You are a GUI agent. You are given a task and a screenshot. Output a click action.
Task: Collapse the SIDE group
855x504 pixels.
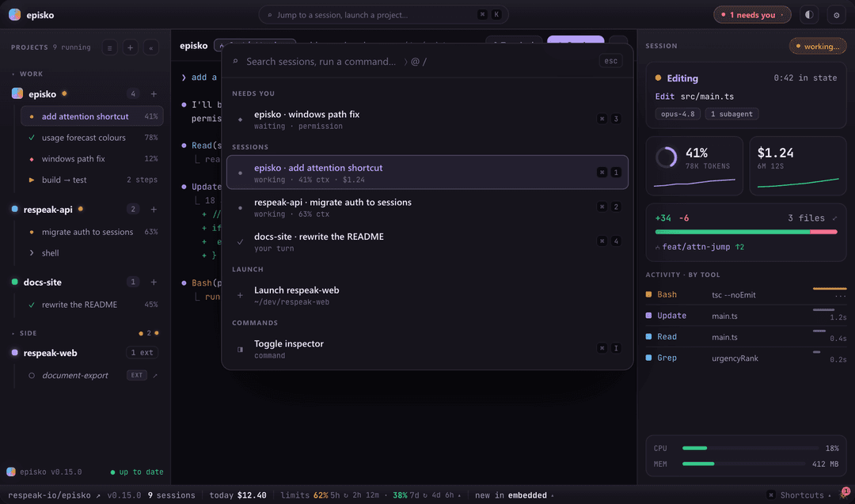[25, 333]
